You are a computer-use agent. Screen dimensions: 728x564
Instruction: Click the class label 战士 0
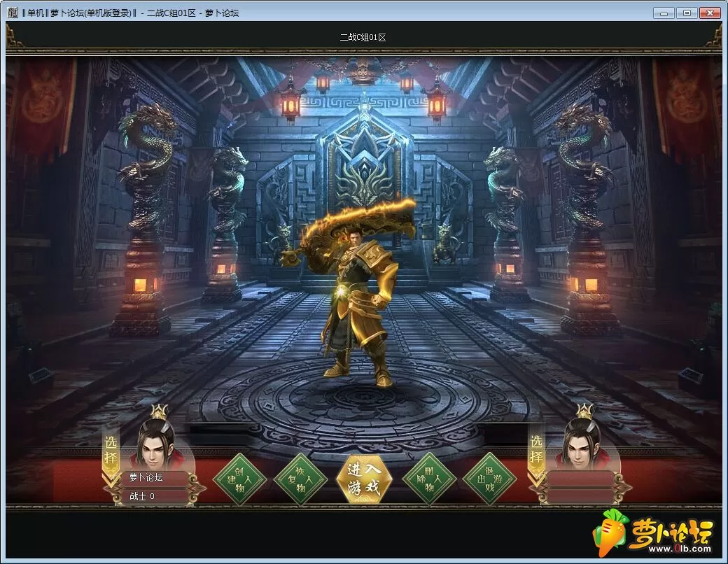point(141,496)
